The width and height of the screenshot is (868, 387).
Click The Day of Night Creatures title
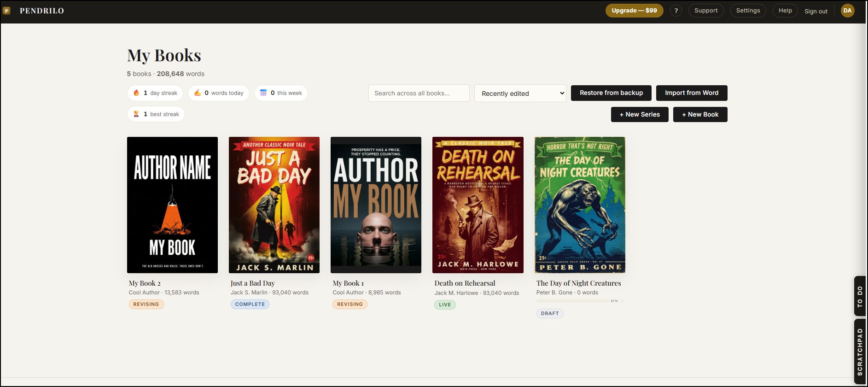click(579, 283)
